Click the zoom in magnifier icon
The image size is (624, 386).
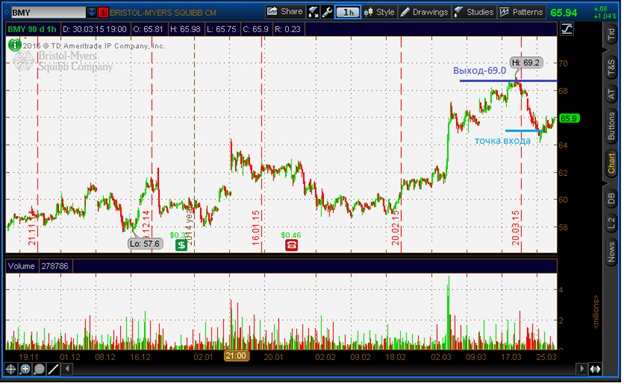(25, 370)
